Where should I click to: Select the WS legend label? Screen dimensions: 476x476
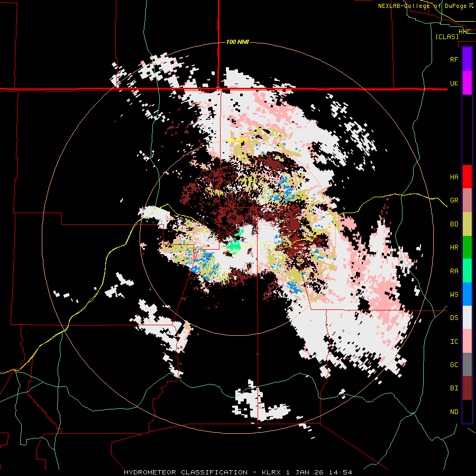(454, 295)
